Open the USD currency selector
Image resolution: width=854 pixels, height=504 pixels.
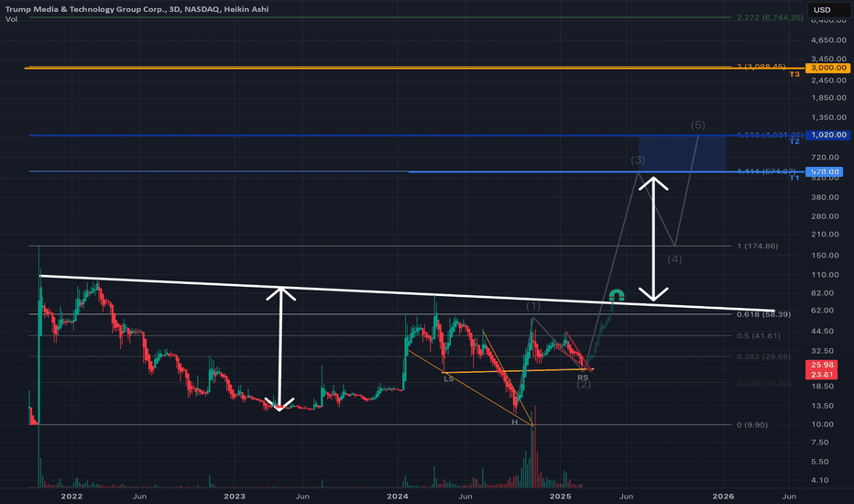[827, 10]
